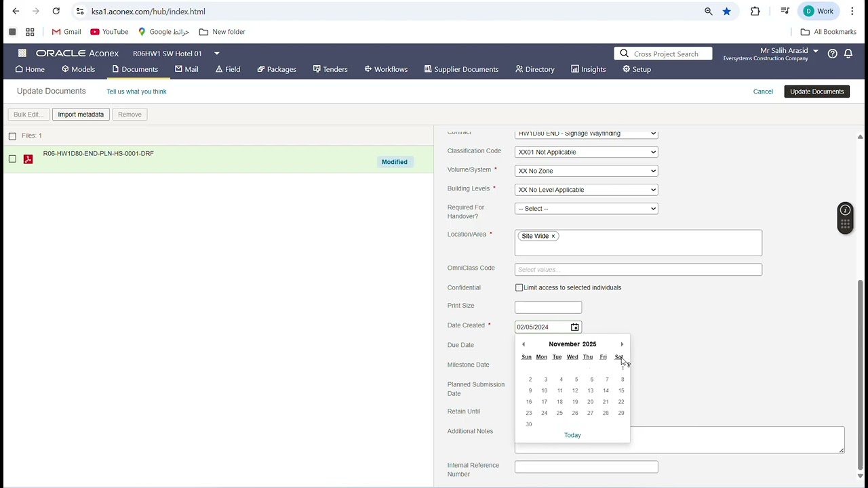Open the Workflows menu
The image size is (868, 488).
coord(386,69)
